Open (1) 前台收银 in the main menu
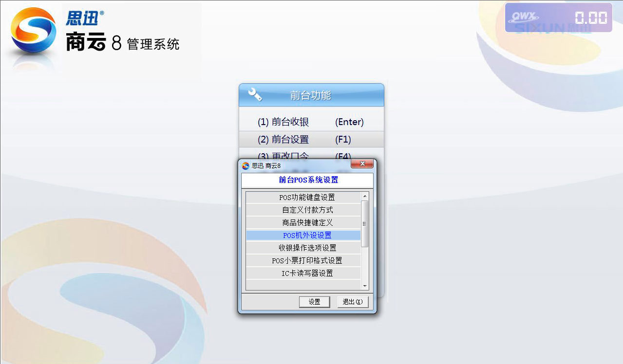 pos(311,122)
